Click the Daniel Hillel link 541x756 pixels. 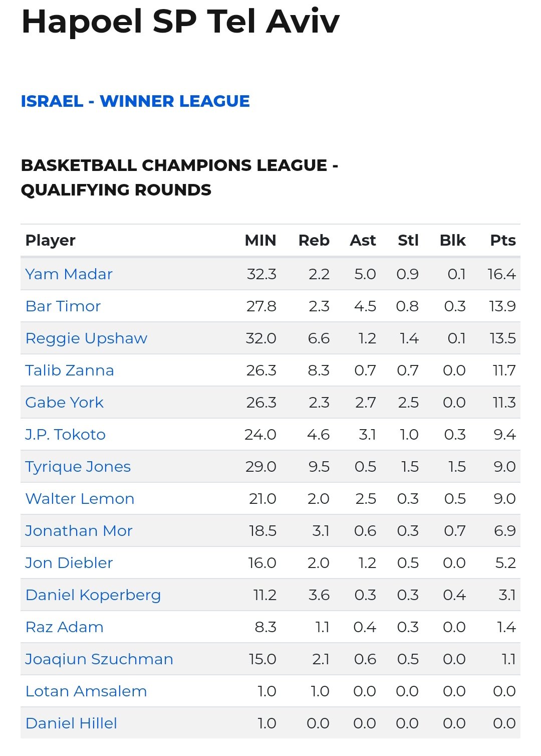[71, 723]
